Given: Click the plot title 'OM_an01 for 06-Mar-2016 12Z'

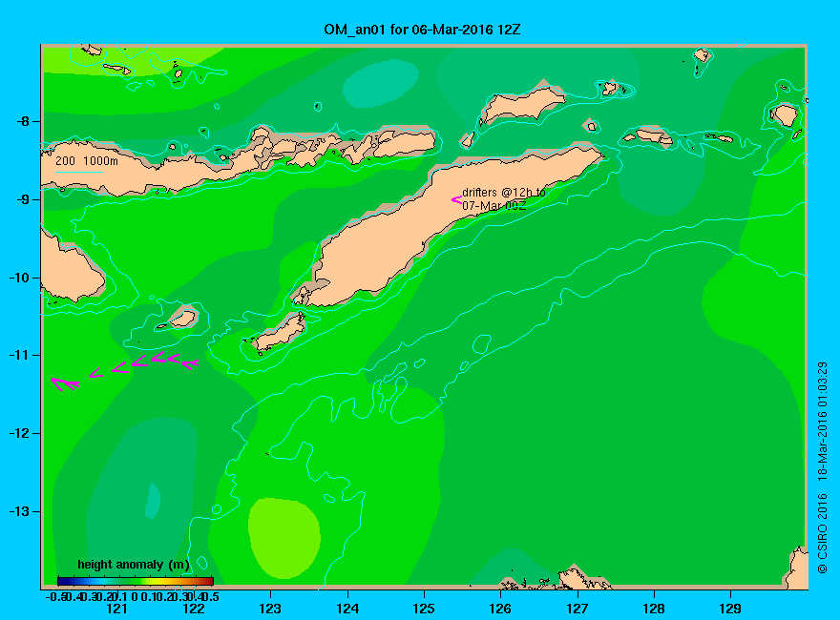Looking at the screenshot, I should pyautogui.click(x=422, y=30).
